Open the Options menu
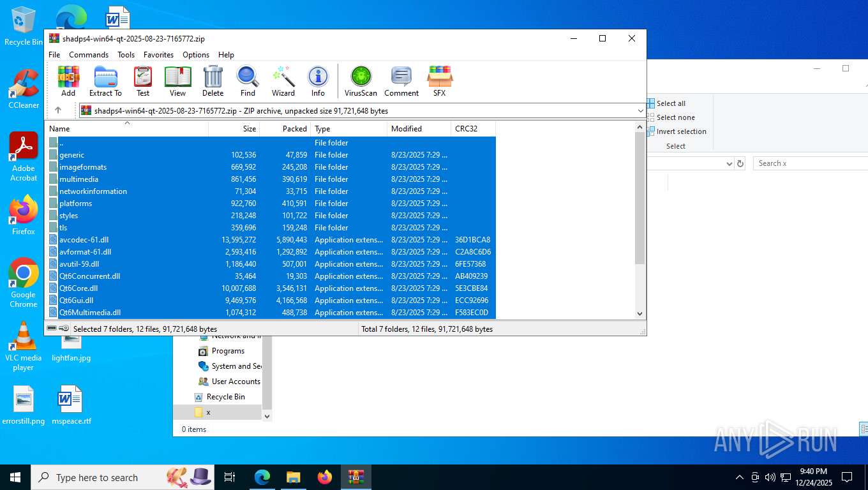Screen dimensions: 868x490 pos(196,55)
